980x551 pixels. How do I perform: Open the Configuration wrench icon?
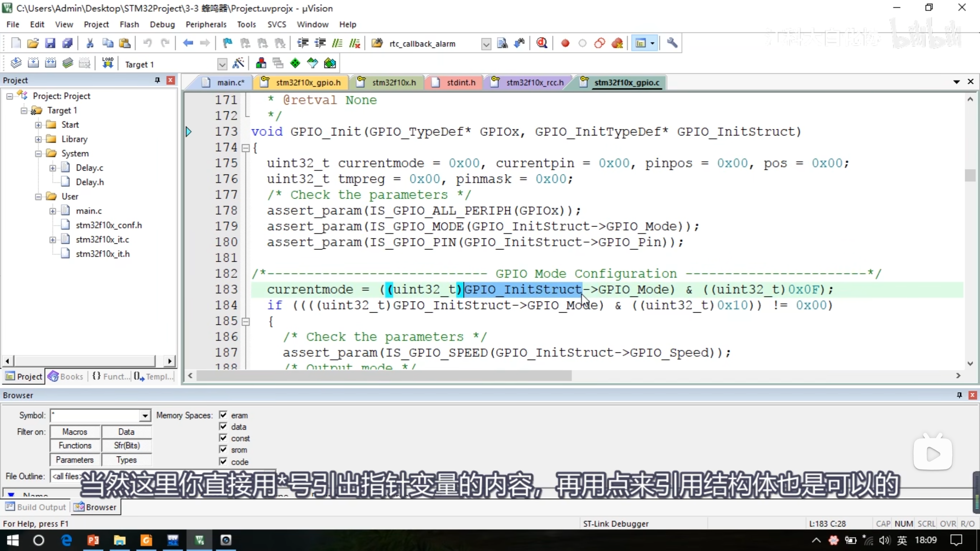tap(672, 43)
